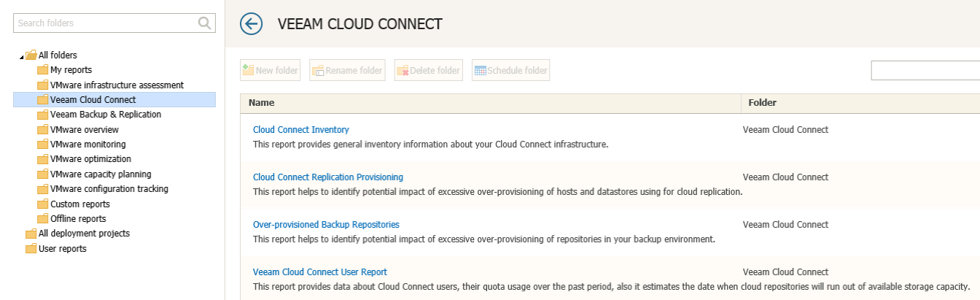Select VMware infrastructure assessment folder
The height and width of the screenshot is (300, 980).
point(117,85)
